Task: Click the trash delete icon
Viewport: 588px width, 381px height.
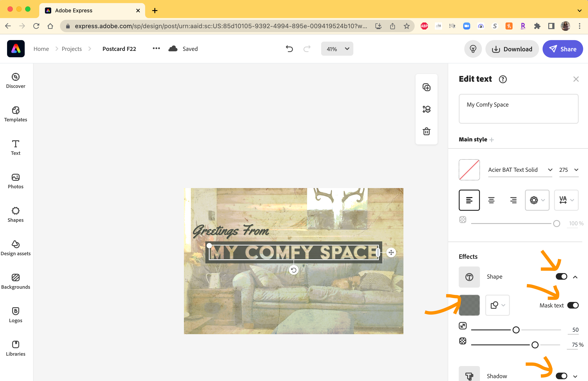Action: point(426,131)
